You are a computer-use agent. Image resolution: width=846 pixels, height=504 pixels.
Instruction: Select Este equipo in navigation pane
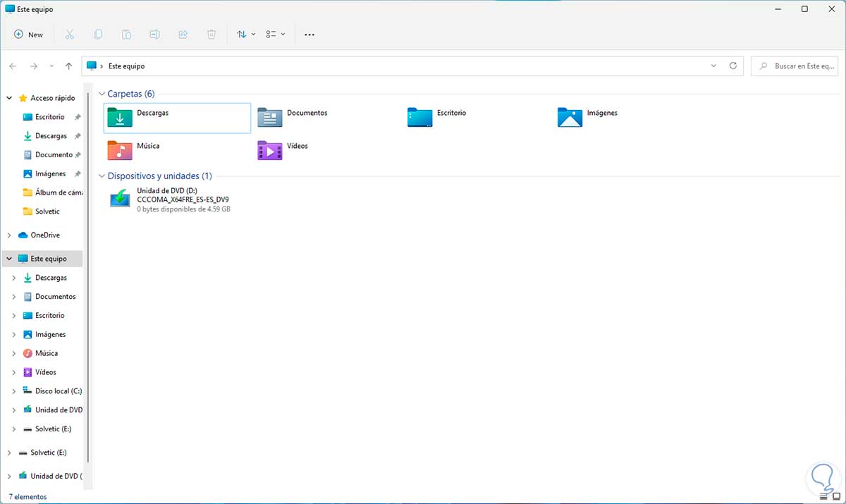[49, 259]
